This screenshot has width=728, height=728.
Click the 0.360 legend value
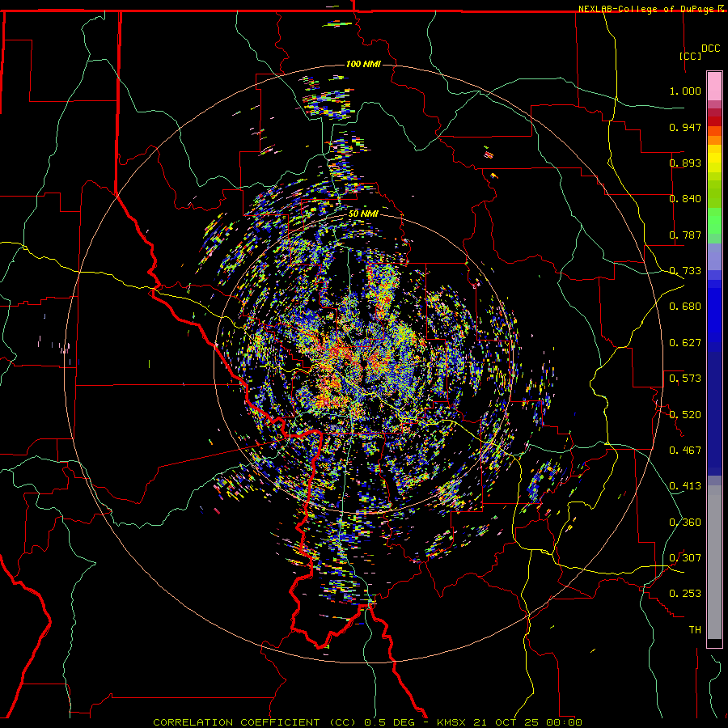pyautogui.click(x=685, y=523)
